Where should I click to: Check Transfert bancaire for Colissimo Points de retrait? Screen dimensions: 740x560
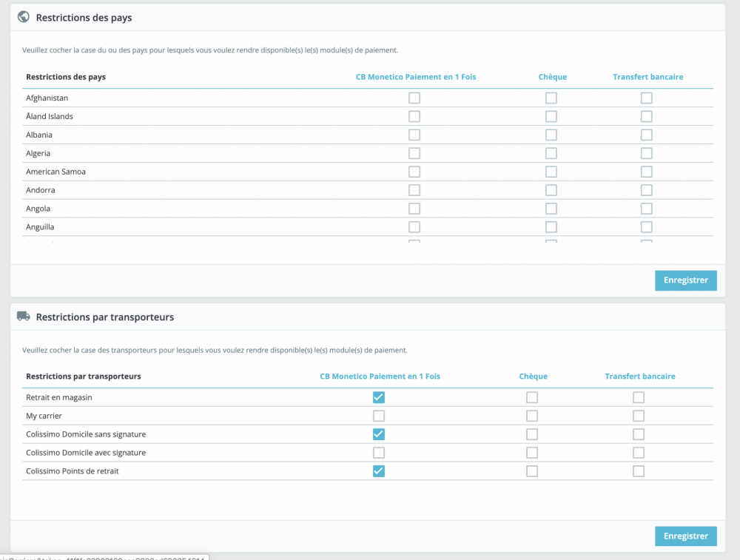(639, 470)
